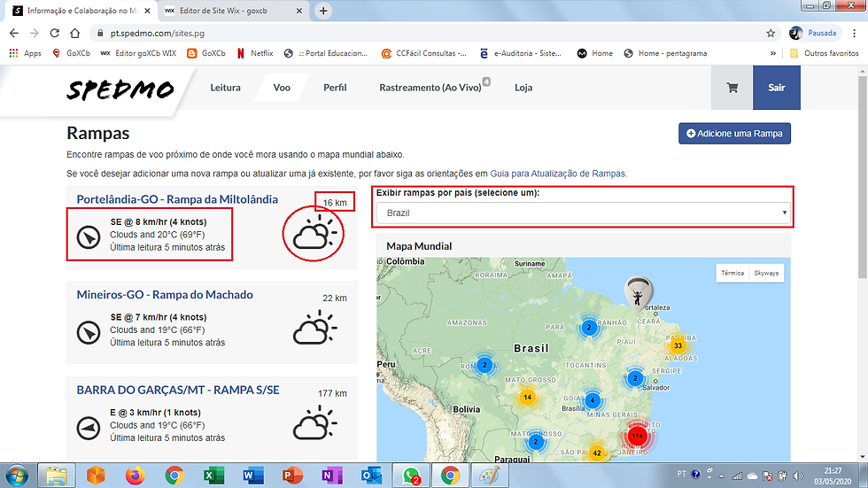The width and height of the screenshot is (868, 488).
Task: Reload the page in Chrome
Action: pos(54,33)
